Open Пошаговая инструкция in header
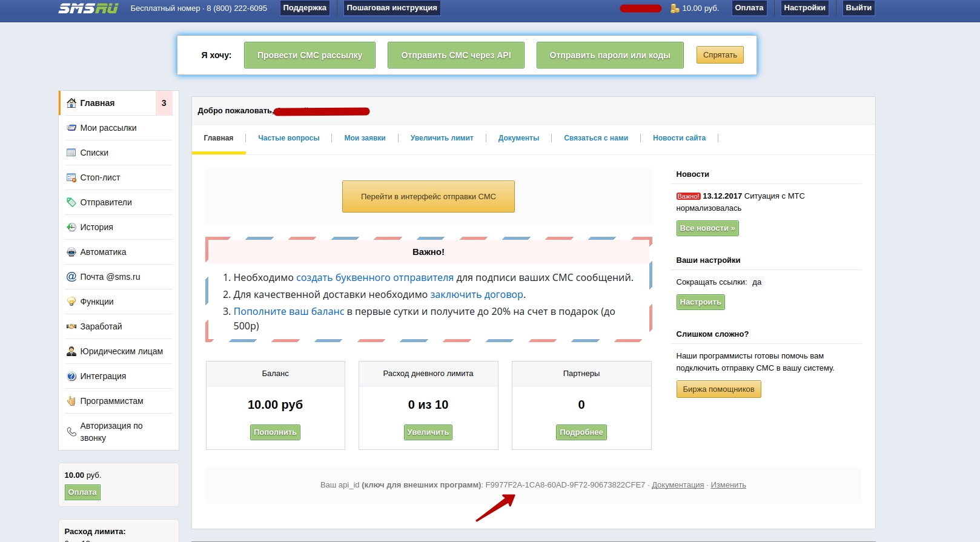This screenshot has height=542, width=980. [x=392, y=8]
